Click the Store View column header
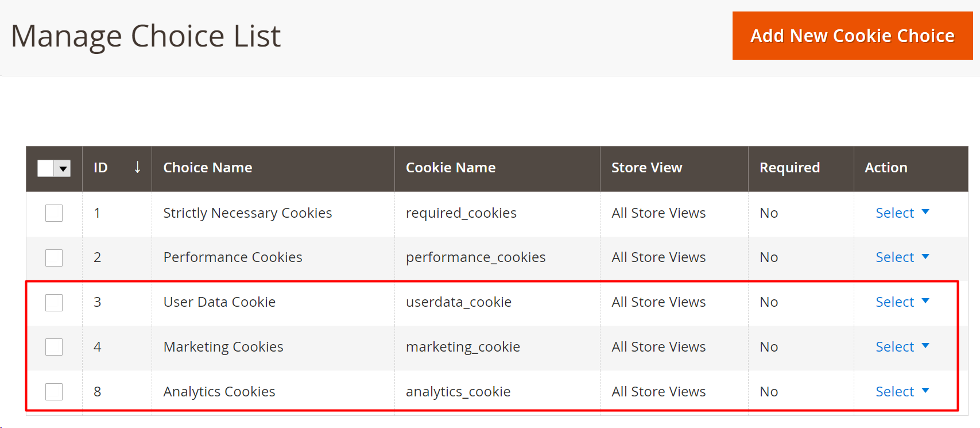The height and width of the screenshot is (428, 980). 646,168
